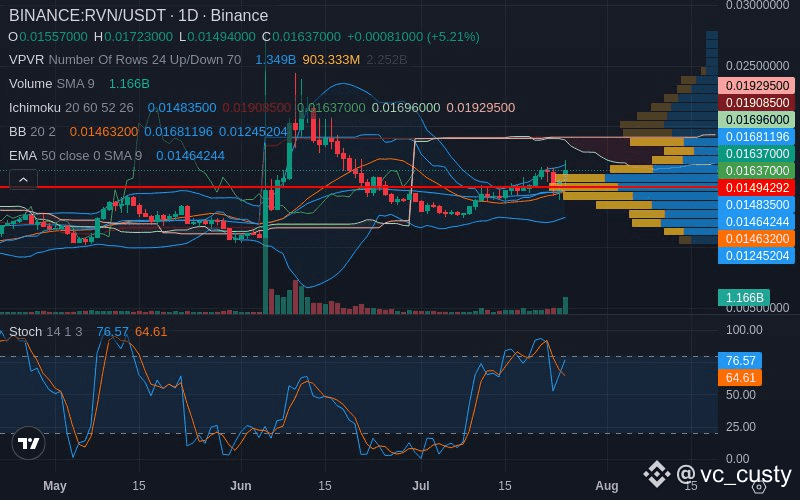This screenshot has width=800, height=500.
Task: Click the 1.166B volume label on the axis
Action: [744, 297]
